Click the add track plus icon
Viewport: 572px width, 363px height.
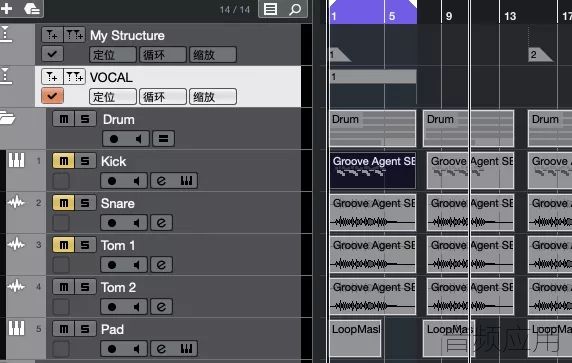click(7, 8)
